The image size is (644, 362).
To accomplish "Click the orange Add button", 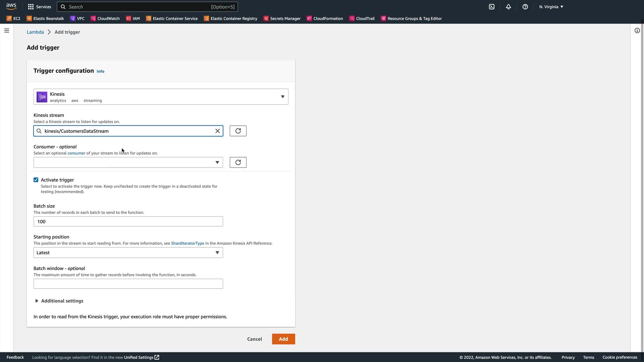I will (x=283, y=339).
